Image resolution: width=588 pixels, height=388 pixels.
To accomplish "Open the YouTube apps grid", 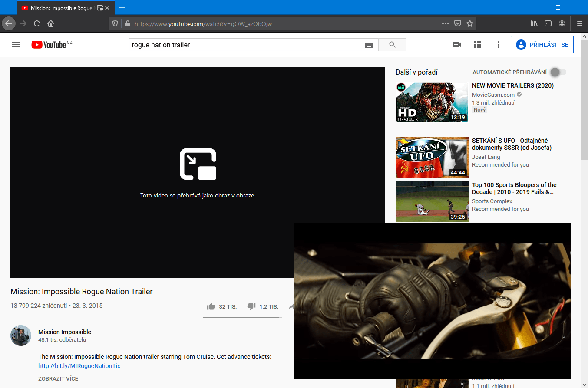I will pyautogui.click(x=478, y=45).
